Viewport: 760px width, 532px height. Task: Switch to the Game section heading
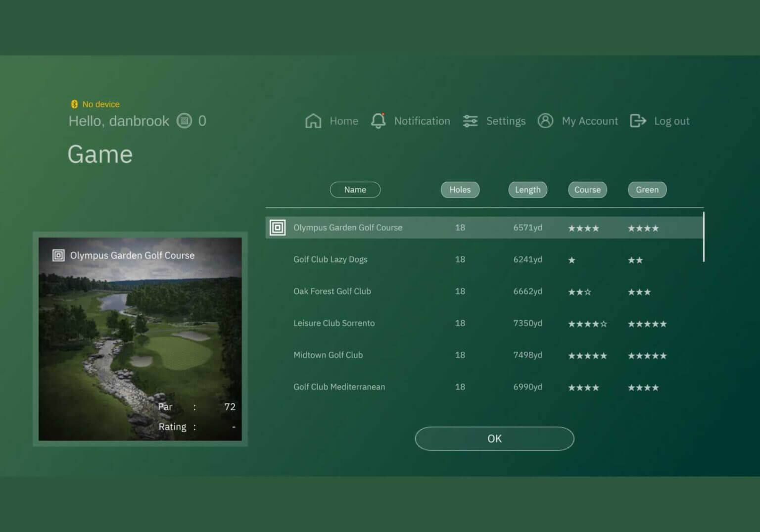click(x=100, y=154)
